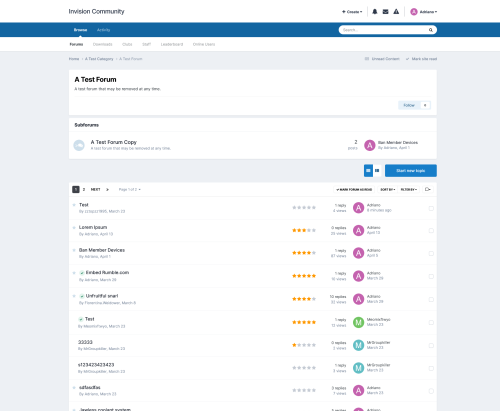Image resolution: width=500 pixels, height=411 pixels.
Task: Open the Forums submenu item
Action: click(x=76, y=44)
